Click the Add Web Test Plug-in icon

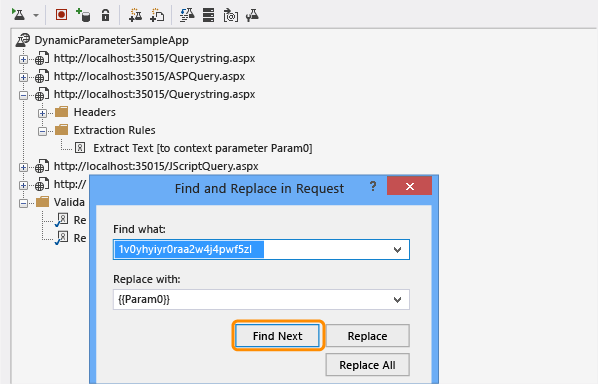tap(135, 15)
